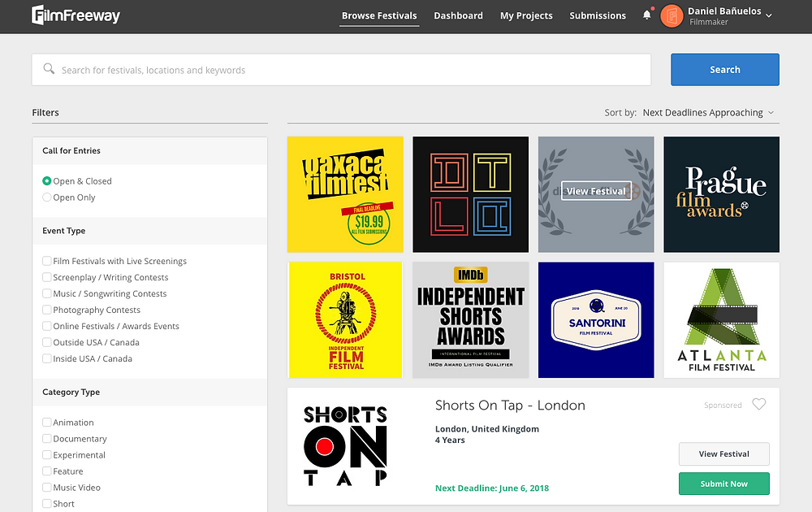Open the Submissions page
This screenshot has width=812, height=512.
pyautogui.click(x=598, y=15)
